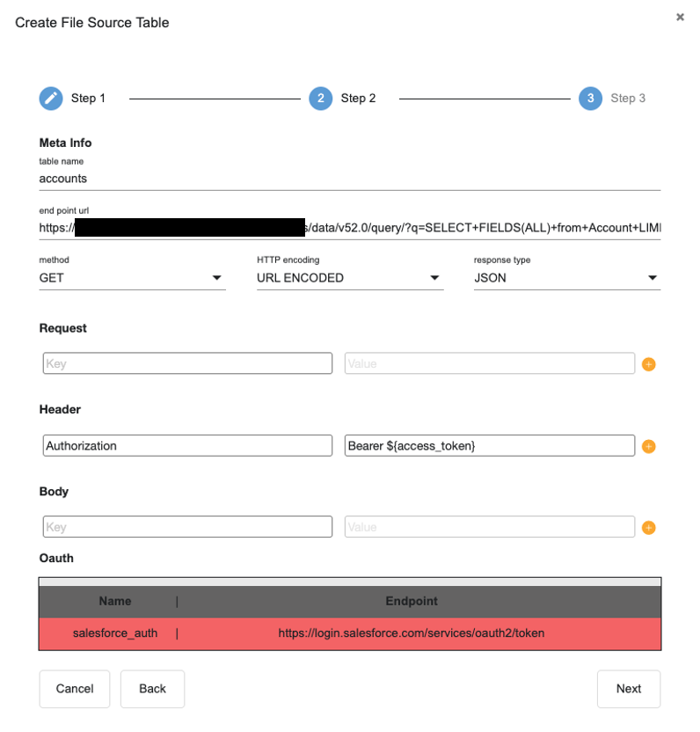Click the orange plus icon beside Request
700x732 pixels.
[649, 364]
